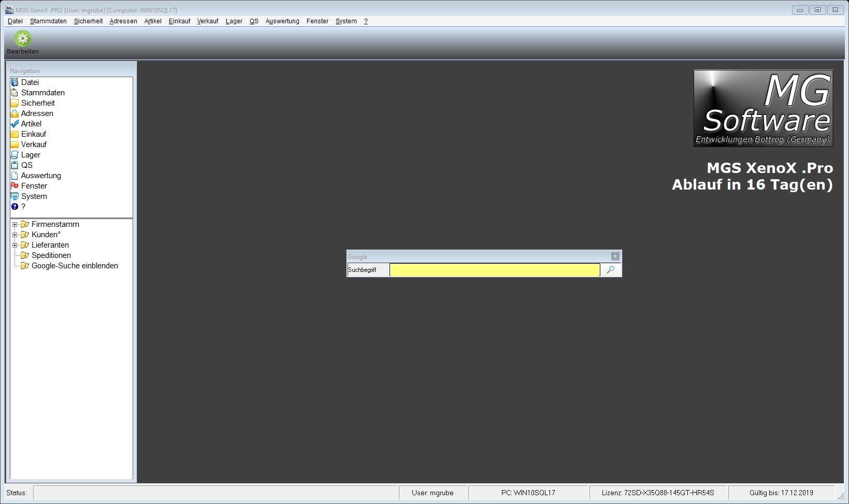849x504 pixels.
Task: Select QS in the Navigation list
Action: coord(27,165)
